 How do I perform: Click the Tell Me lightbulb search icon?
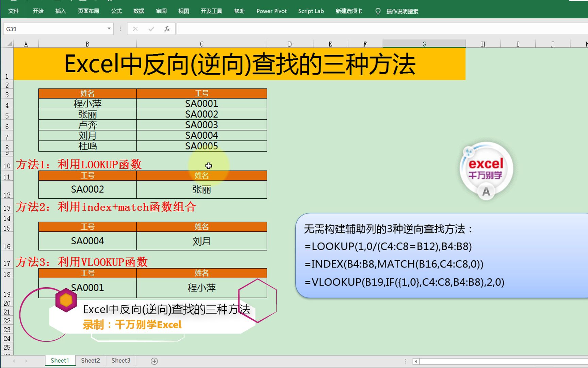tap(378, 11)
